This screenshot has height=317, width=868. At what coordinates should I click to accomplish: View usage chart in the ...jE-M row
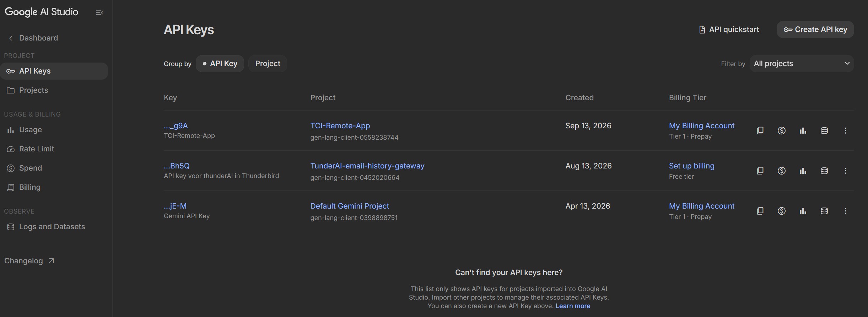click(x=803, y=211)
